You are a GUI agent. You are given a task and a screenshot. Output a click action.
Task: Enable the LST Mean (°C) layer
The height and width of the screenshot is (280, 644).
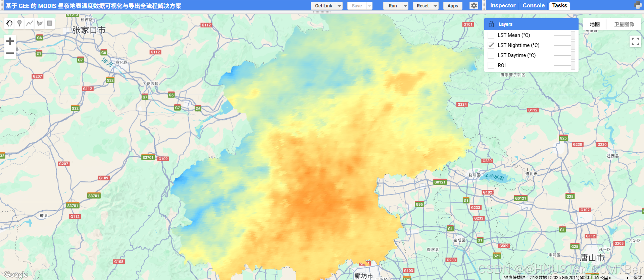coord(491,35)
